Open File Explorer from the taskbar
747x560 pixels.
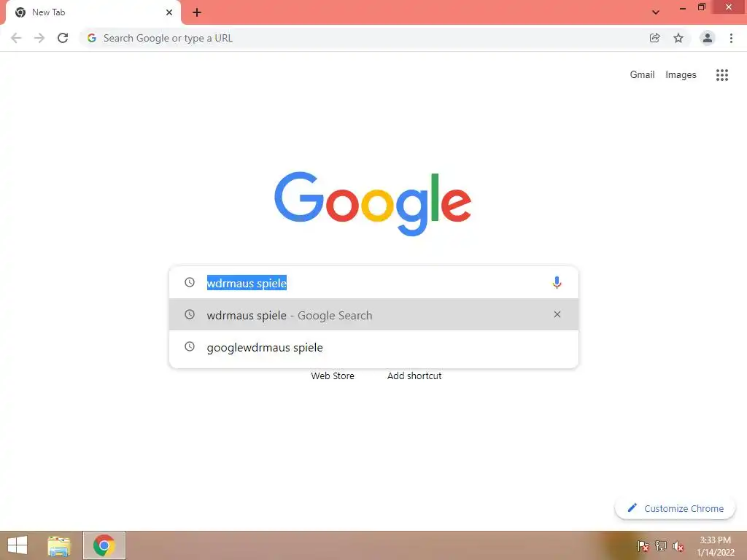coord(59,545)
